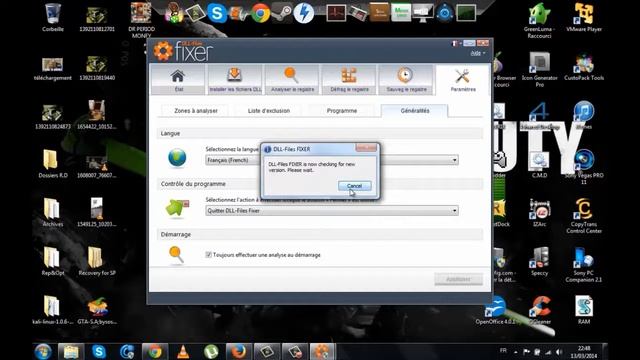Image resolution: width=640 pixels, height=360 pixels.
Task: Click the Démarrage magnifier icon
Action: tap(176, 255)
